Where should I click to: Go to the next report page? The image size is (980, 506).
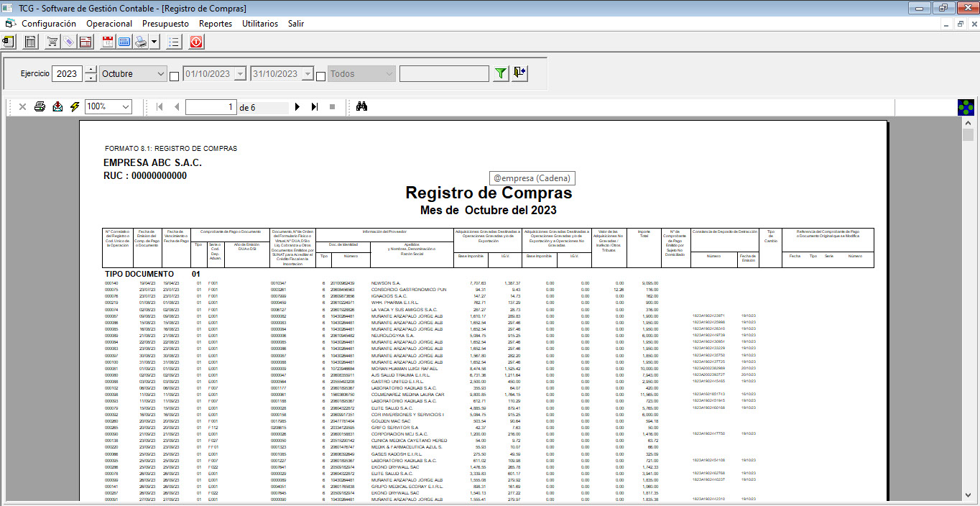pos(297,106)
